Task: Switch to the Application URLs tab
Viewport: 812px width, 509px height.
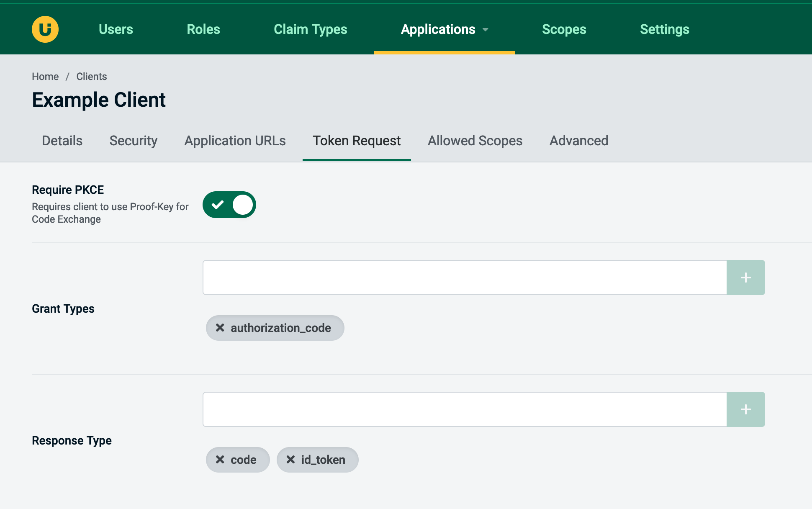Action: 235,141
